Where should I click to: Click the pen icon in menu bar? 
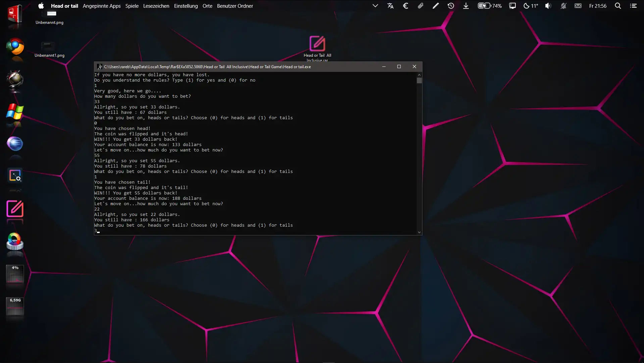(436, 6)
